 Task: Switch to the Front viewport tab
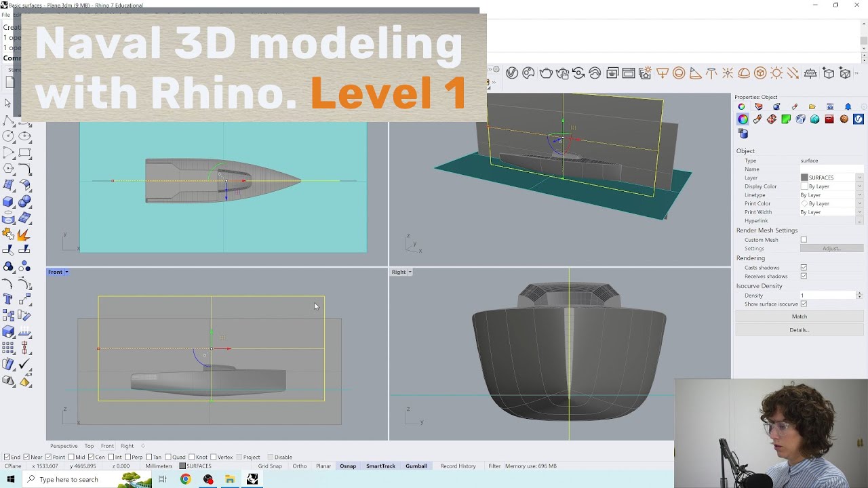[107, 446]
